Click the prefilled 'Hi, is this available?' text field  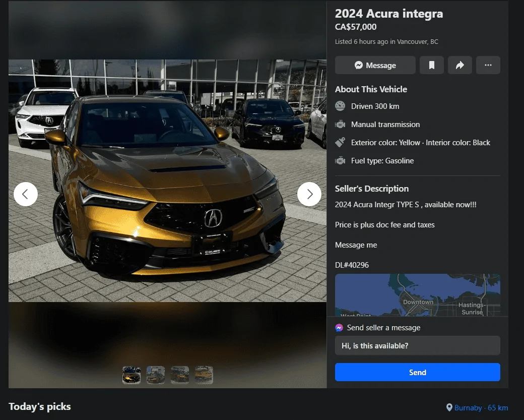pos(417,345)
